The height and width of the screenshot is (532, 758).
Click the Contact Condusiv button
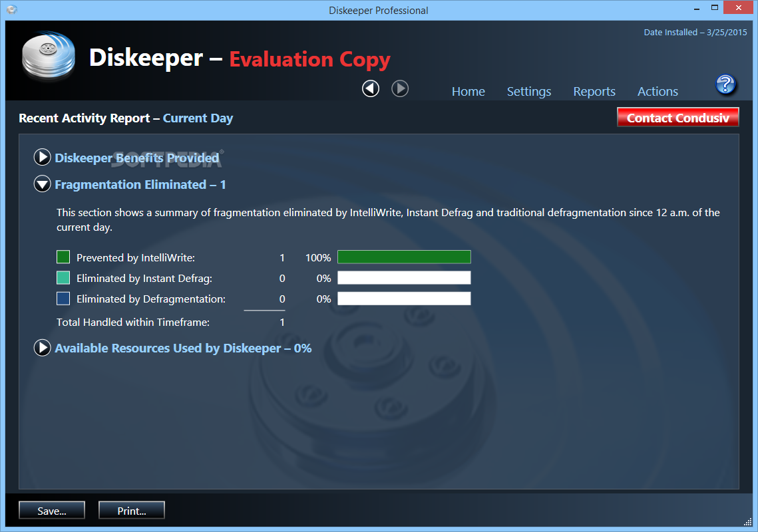click(677, 118)
